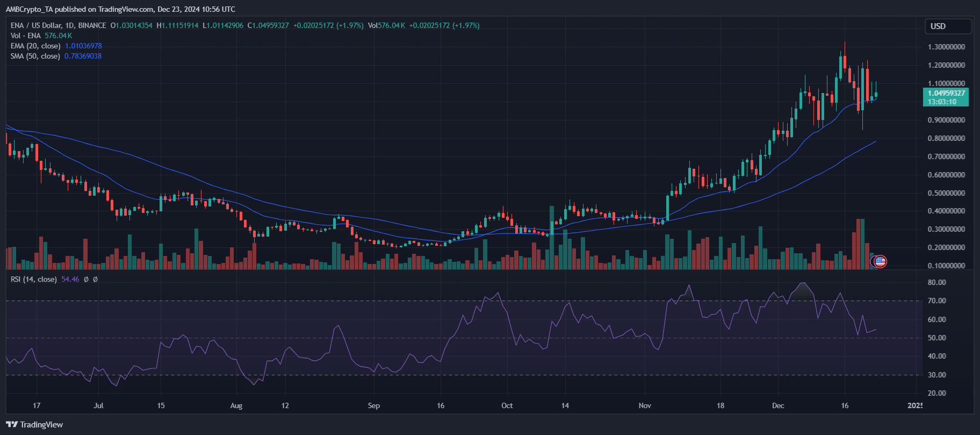This screenshot has height=435, width=980.
Task: Click the ENA / US Dollar symbol title
Action: (34, 25)
